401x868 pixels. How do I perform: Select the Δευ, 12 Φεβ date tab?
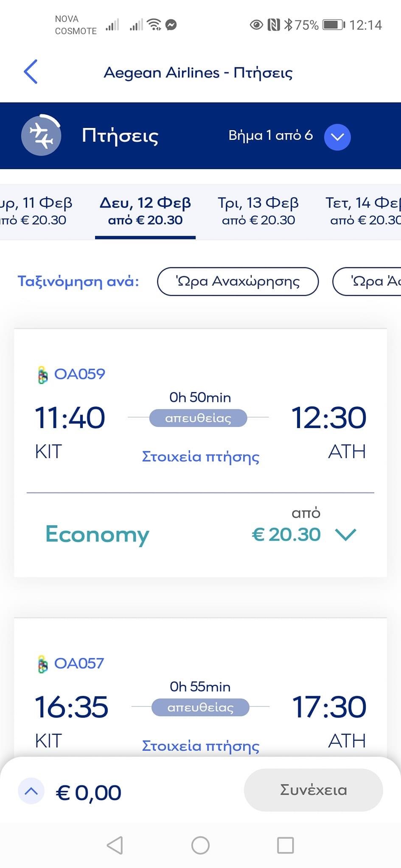[145, 211]
